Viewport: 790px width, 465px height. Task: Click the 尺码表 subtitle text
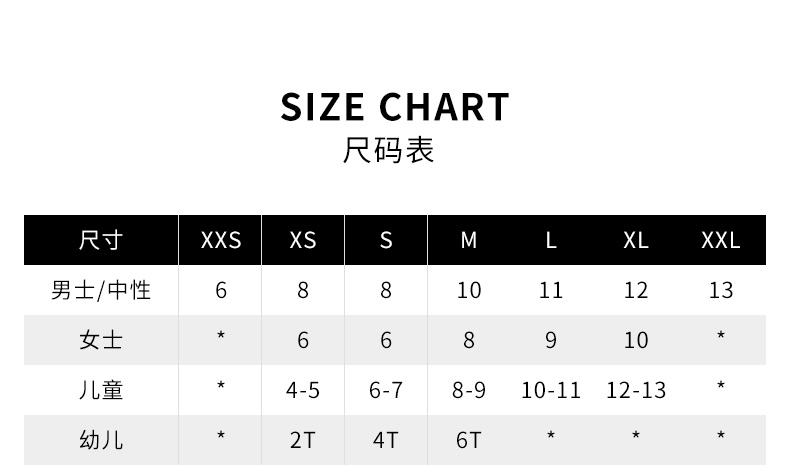pos(389,151)
